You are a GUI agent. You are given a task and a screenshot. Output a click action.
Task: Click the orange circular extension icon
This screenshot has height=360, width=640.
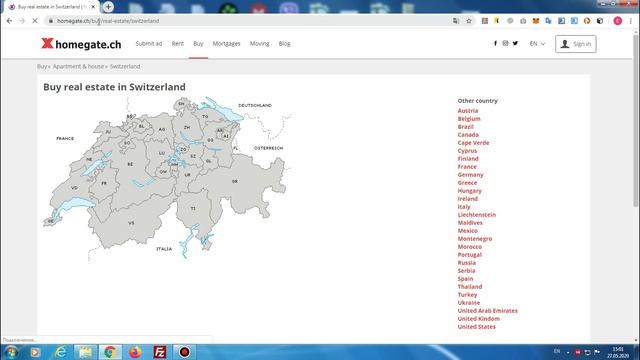(x=587, y=21)
